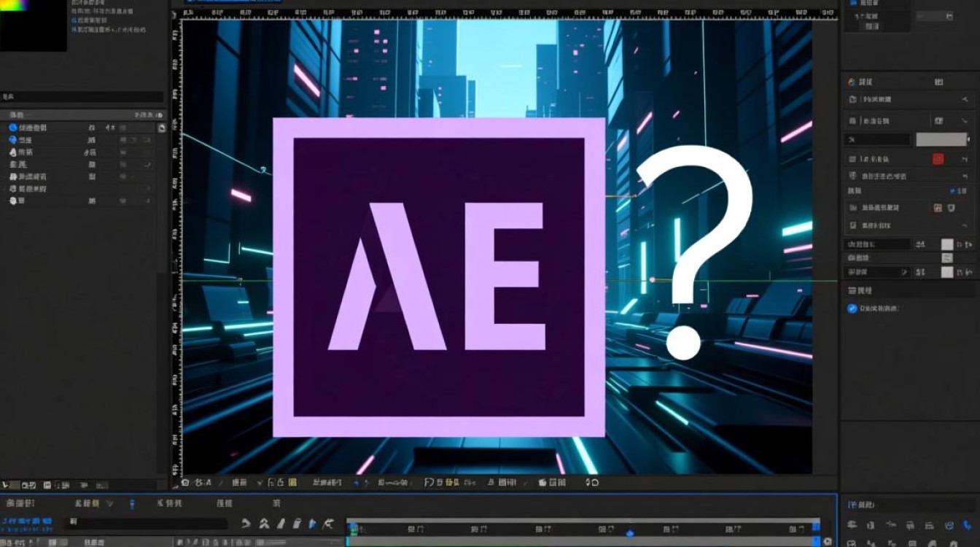Expand the dropdown arrow next to timeline's second tab
This screenshot has height=547, width=980.
coord(110,503)
